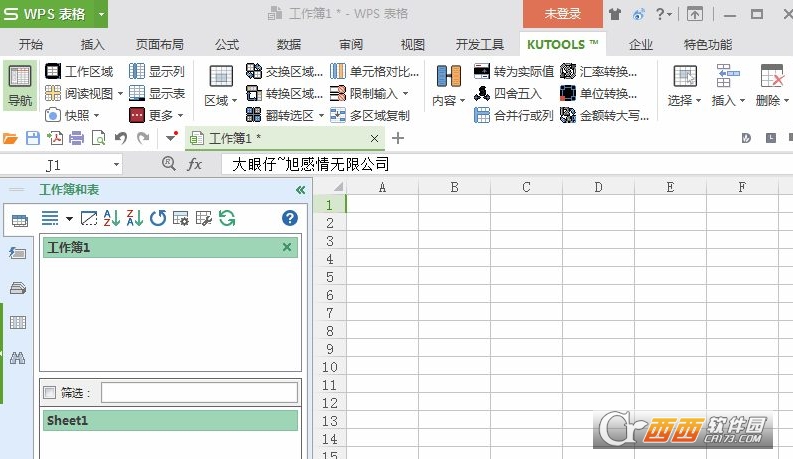793x459 pixels.
Task: Tick the 筛选 filter checkbox
Action: [x=50, y=392]
